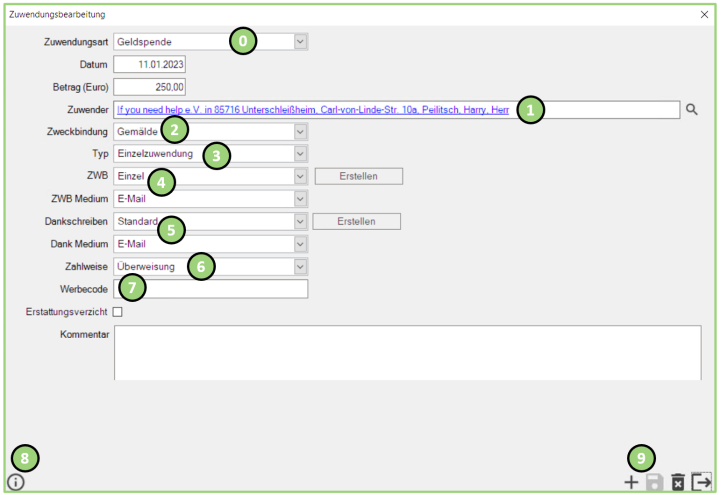Click the info icon at bottom left

tap(16, 482)
